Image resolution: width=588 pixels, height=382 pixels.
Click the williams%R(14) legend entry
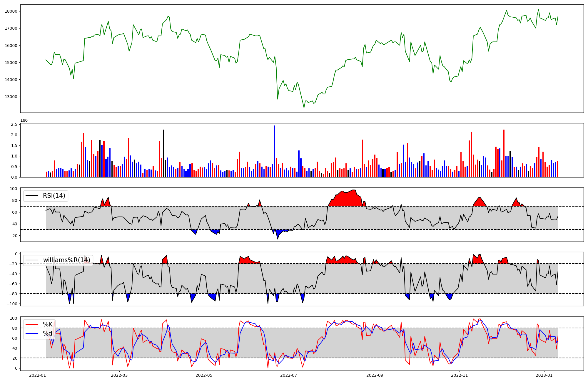(66, 260)
